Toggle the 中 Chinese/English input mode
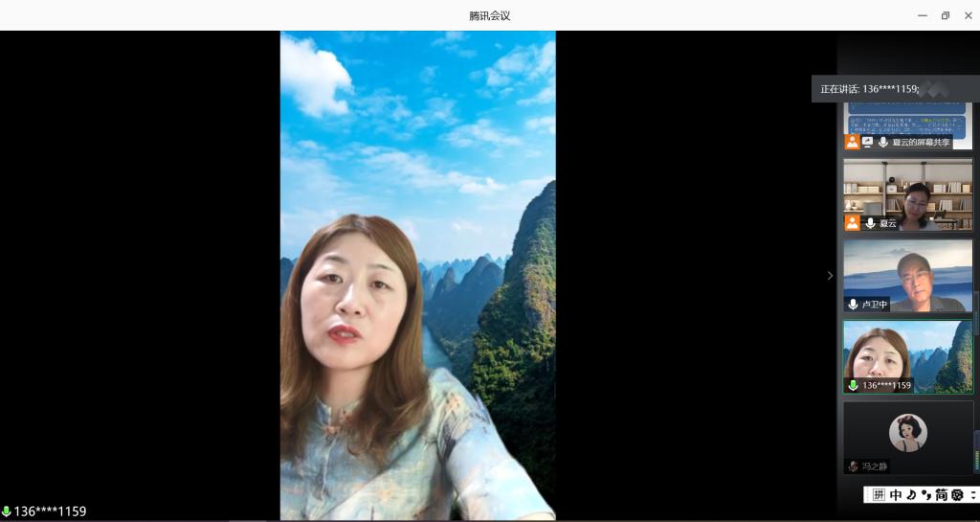This screenshot has width=980, height=522. click(x=896, y=495)
